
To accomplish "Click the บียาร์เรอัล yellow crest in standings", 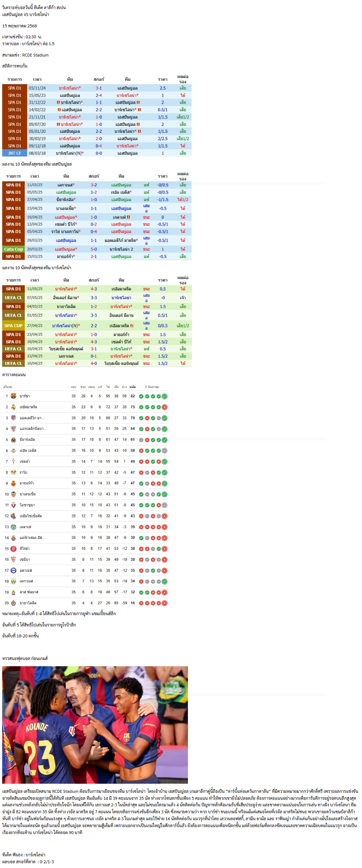I will (14, 440).
